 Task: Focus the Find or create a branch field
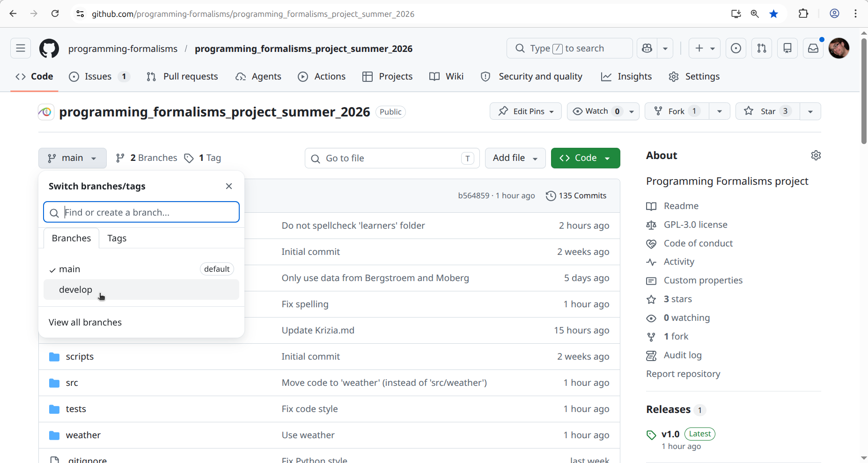point(141,212)
